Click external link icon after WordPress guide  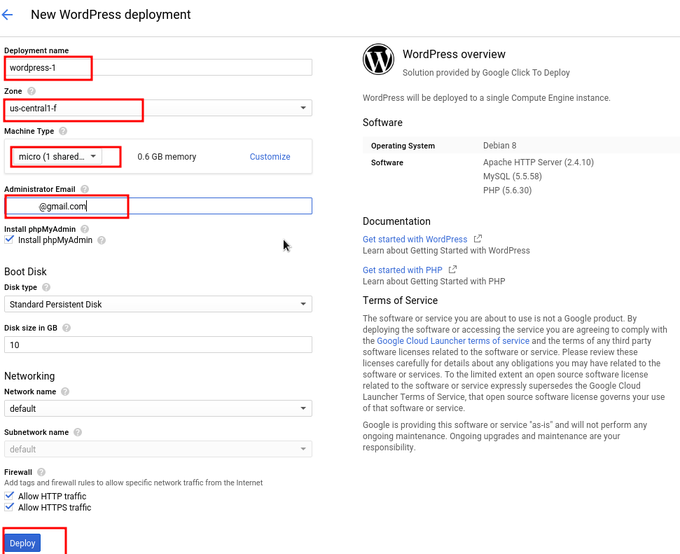pos(477,239)
